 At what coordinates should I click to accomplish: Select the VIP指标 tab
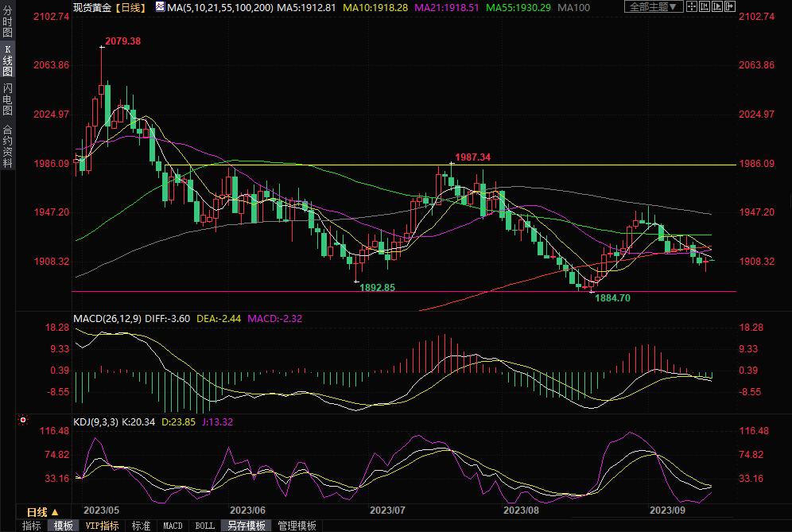point(102,526)
